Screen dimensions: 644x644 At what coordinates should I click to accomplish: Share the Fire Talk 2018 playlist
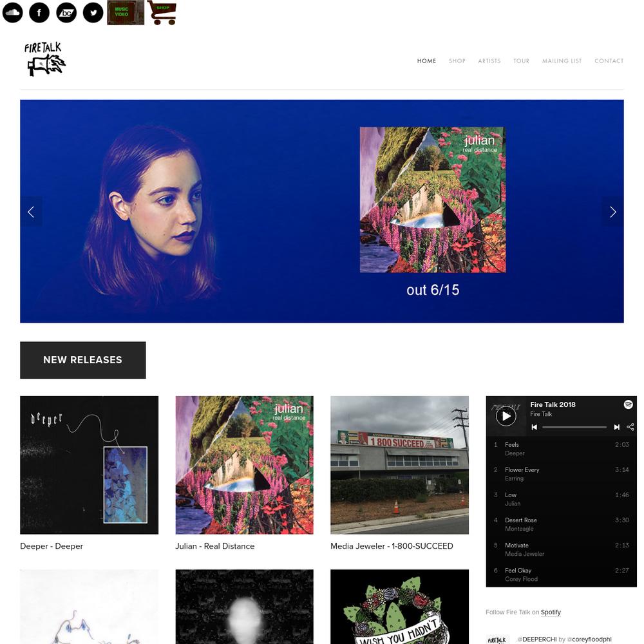coord(630,427)
